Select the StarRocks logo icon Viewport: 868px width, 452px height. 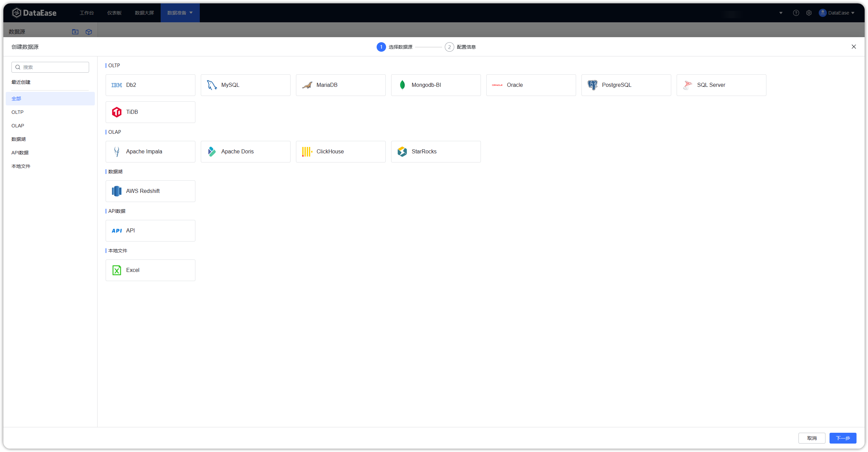tap(402, 152)
